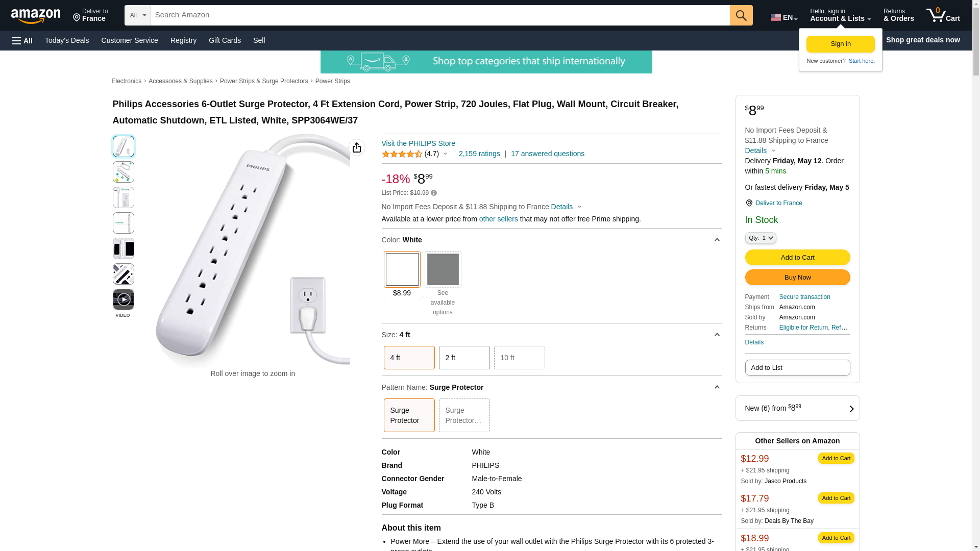Open the 2,159 ratings link
The height and width of the screenshot is (551, 980).
click(x=479, y=154)
